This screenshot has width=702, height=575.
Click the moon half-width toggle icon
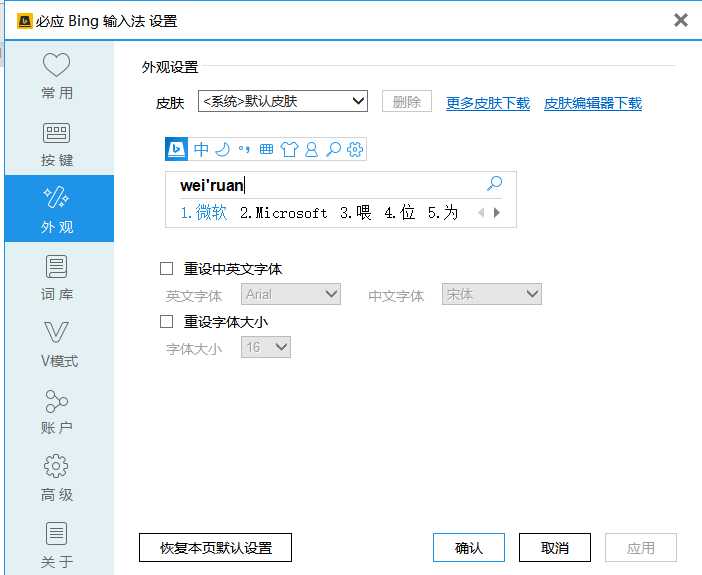[223, 149]
